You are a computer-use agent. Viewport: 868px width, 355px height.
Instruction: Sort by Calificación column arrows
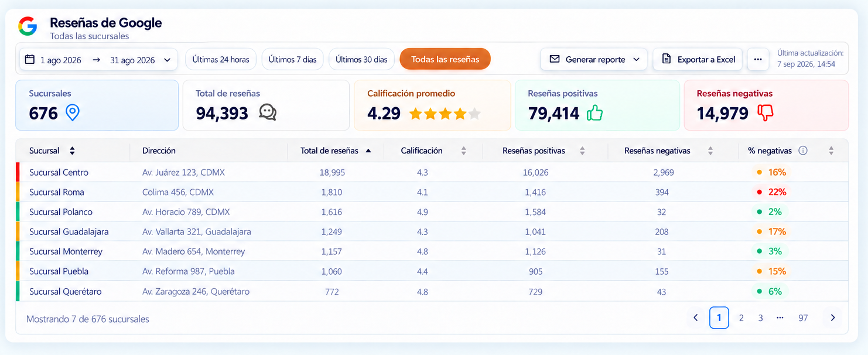tap(464, 151)
